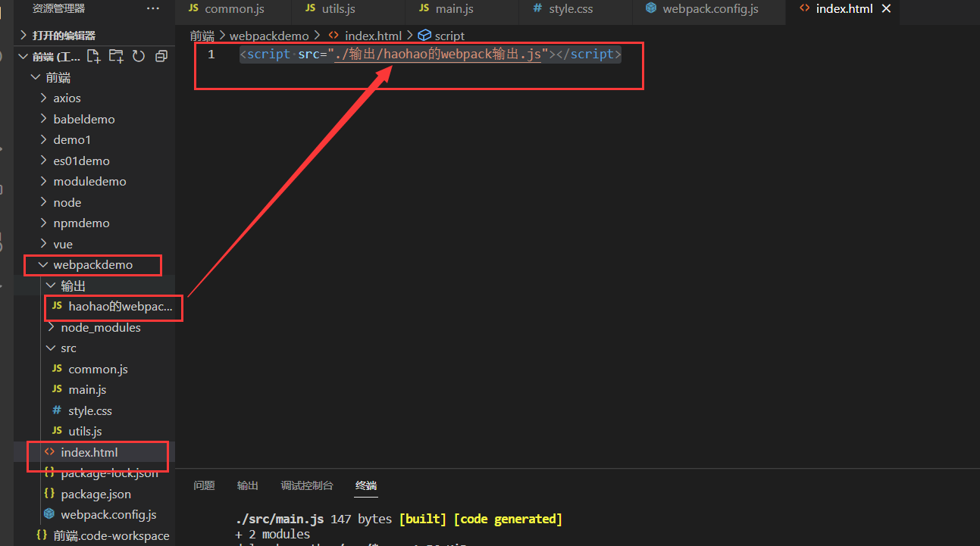Collapse the webpackdemo folder
The image size is (980, 546).
(92, 265)
